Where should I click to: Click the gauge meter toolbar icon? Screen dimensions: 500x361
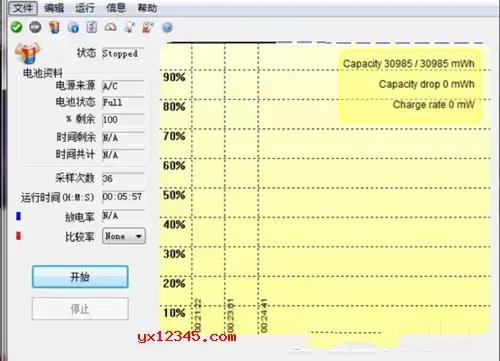111,27
